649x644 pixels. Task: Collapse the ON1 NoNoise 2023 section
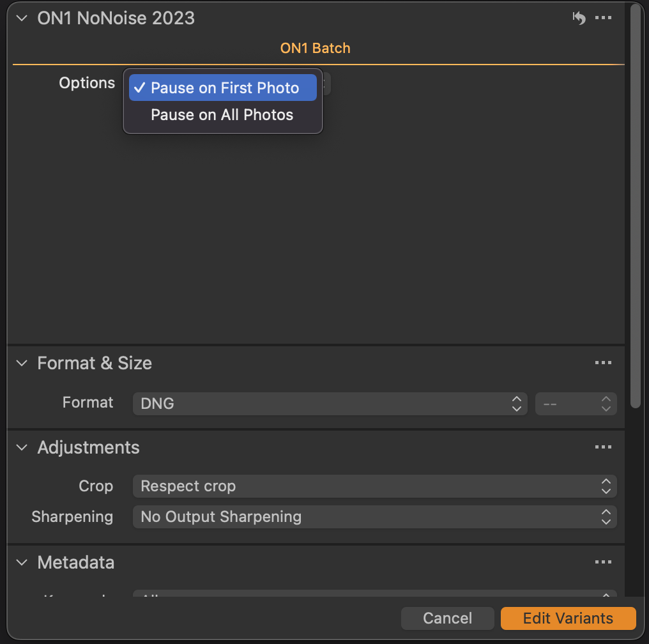coord(22,19)
